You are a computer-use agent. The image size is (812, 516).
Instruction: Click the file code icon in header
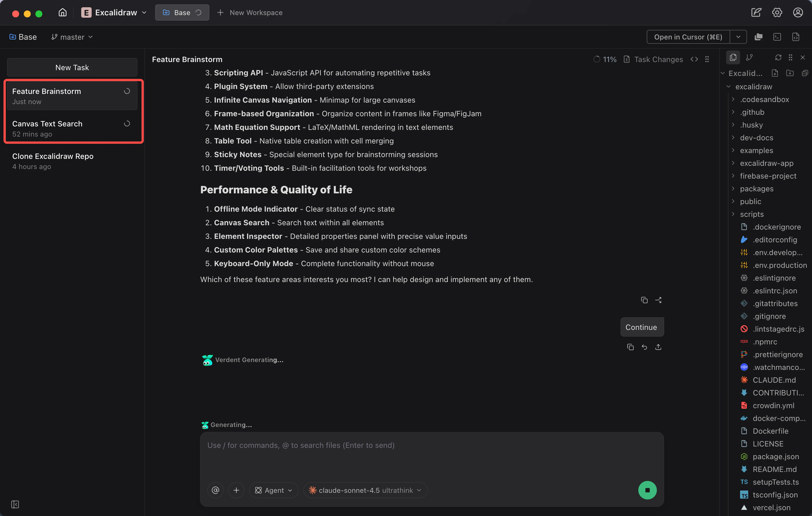pos(795,37)
